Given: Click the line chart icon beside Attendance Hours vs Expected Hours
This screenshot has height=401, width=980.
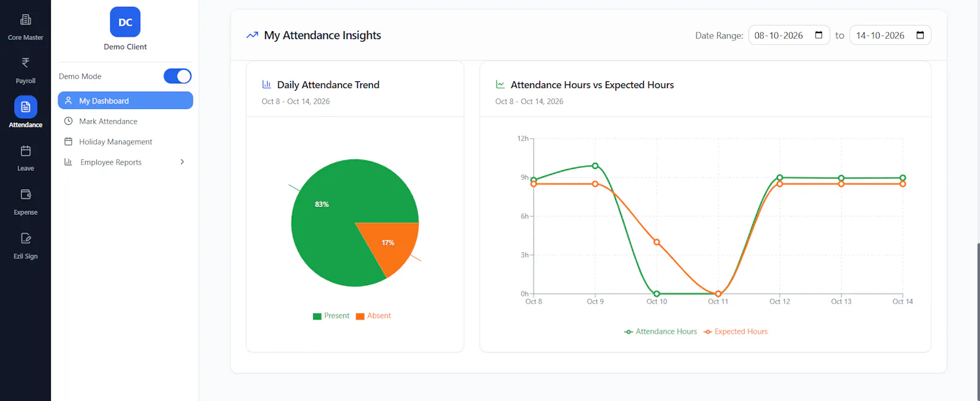Looking at the screenshot, I should click(x=500, y=84).
